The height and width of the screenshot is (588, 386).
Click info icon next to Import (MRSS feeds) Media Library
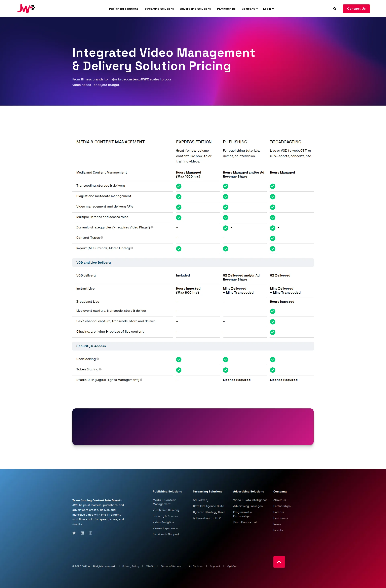(132, 248)
